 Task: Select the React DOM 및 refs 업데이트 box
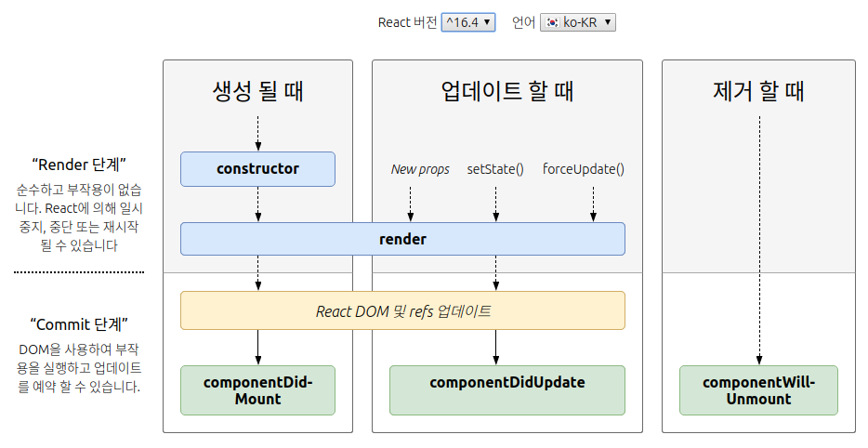pos(402,310)
